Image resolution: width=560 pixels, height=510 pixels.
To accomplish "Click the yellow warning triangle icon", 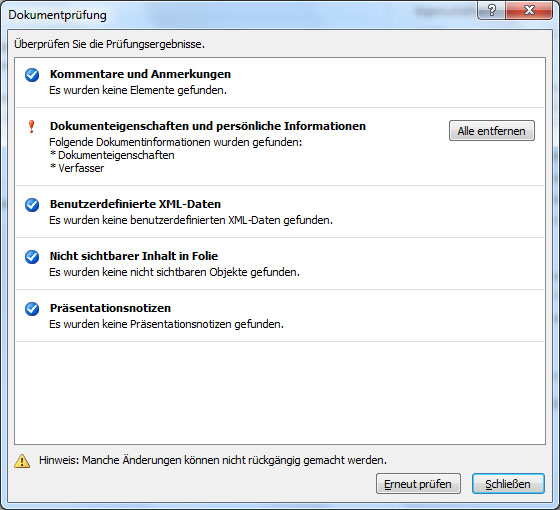I will point(22,461).
